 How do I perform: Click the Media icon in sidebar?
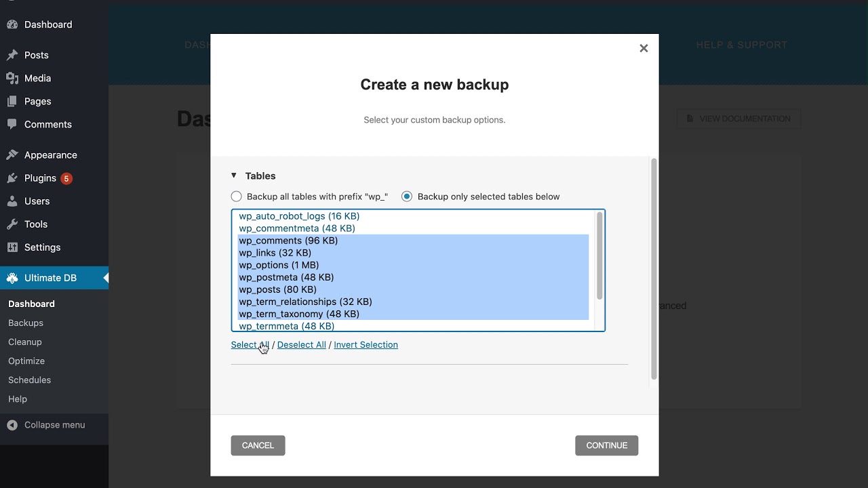[x=12, y=78]
